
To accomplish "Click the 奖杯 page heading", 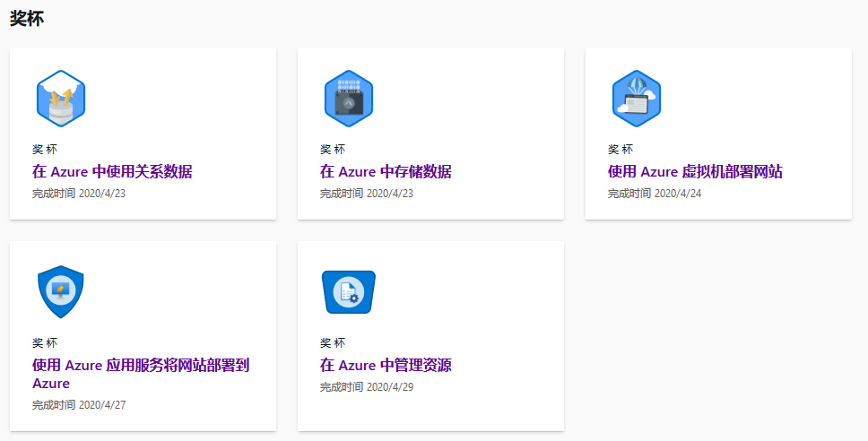I will click(27, 18).
